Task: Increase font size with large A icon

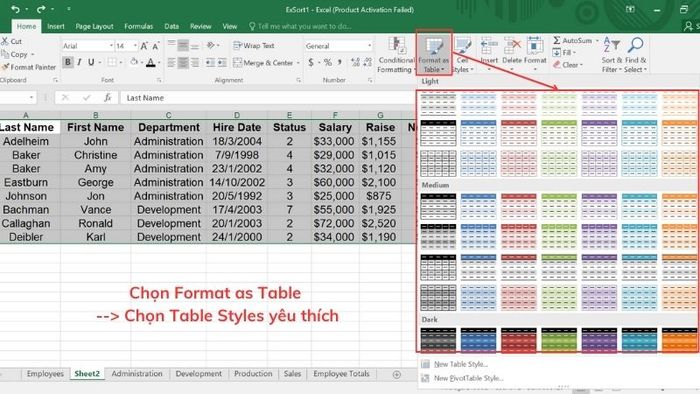Action: (144, 46)
